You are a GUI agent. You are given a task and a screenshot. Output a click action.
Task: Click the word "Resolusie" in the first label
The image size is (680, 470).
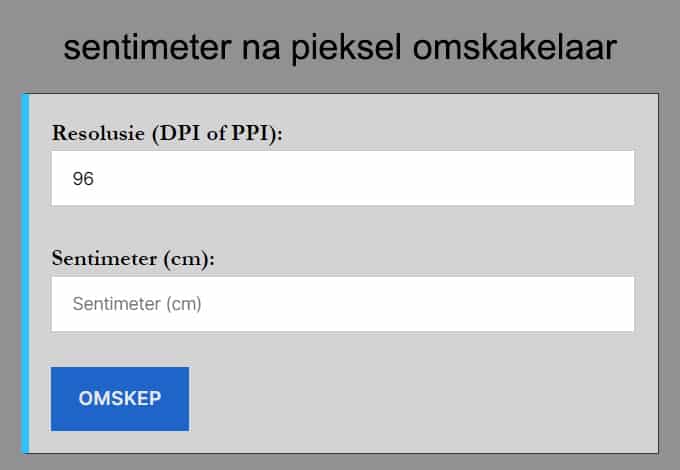tap(99, 133)
